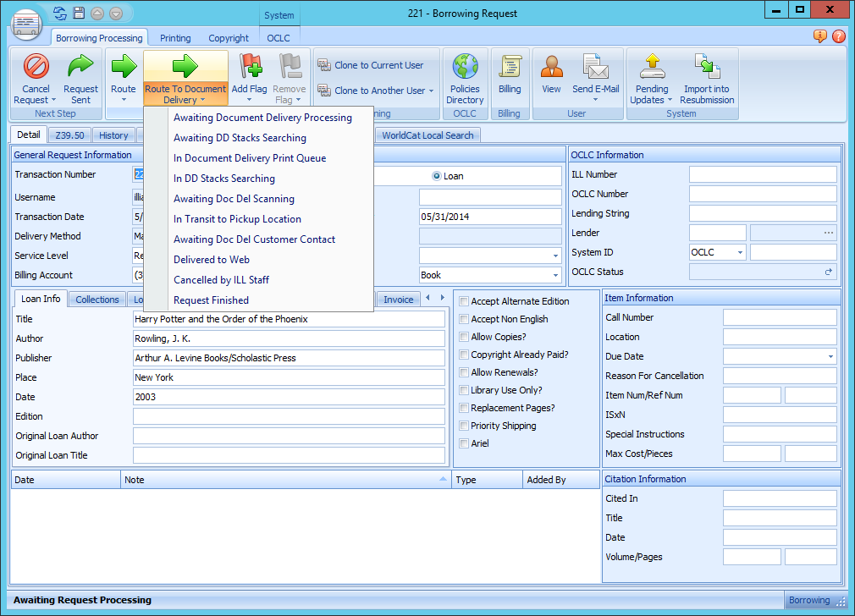Switch to the Printing tab
Screen dimensions: 855x616
pyautogui.click(x=174, y=37)
